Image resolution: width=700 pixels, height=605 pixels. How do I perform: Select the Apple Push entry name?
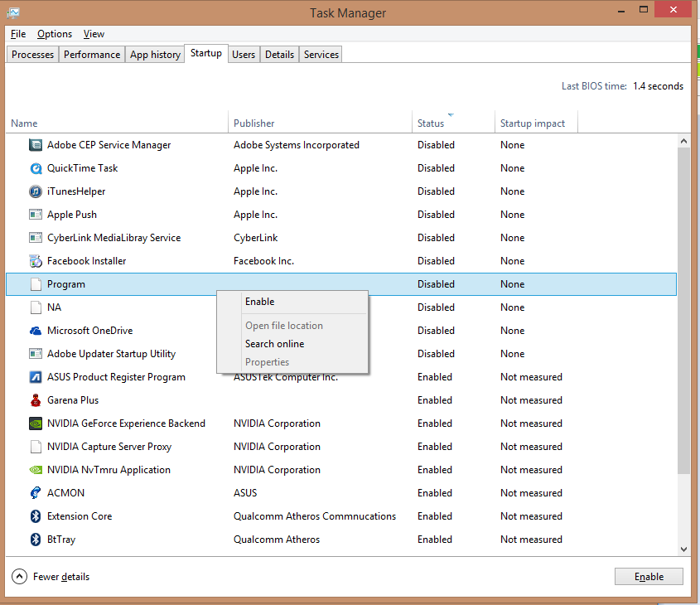[x=72, y=215]
